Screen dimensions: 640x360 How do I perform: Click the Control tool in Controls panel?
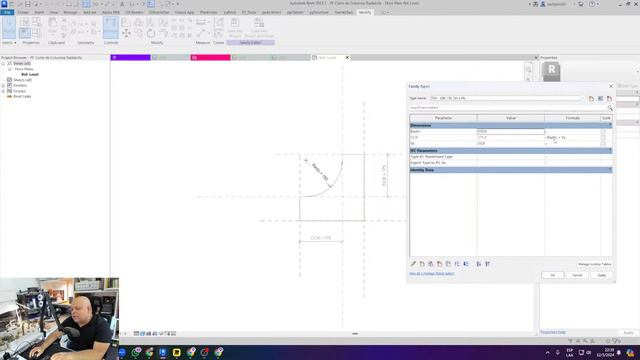111,28
